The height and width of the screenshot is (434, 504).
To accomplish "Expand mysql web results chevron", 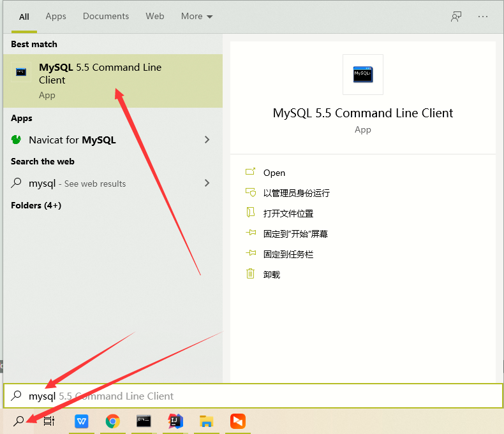I will tap(207, 183).
